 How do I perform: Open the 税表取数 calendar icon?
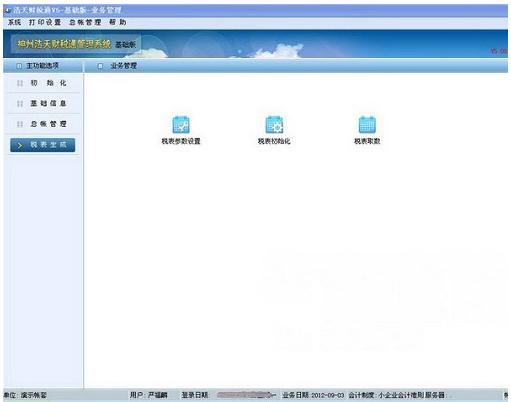pyautogui.click(x=367, y=125)
